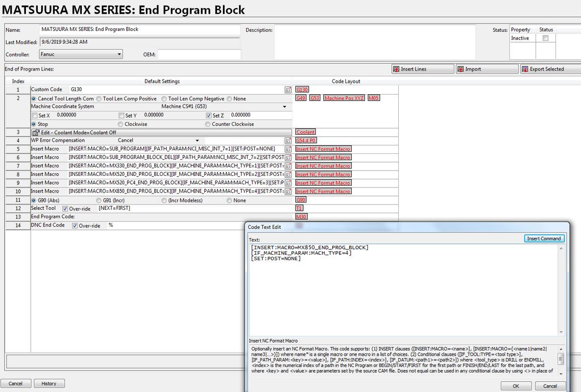Open editor icon for MX330_END_PROG_BLOCK macro row
This screenshot has width=581, height=392.
[288, 167]
